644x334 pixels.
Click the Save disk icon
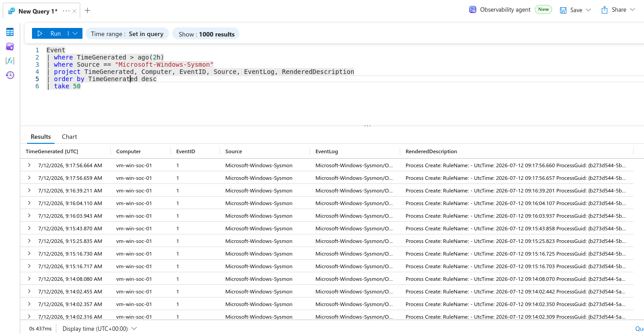[x=563, y=10]
